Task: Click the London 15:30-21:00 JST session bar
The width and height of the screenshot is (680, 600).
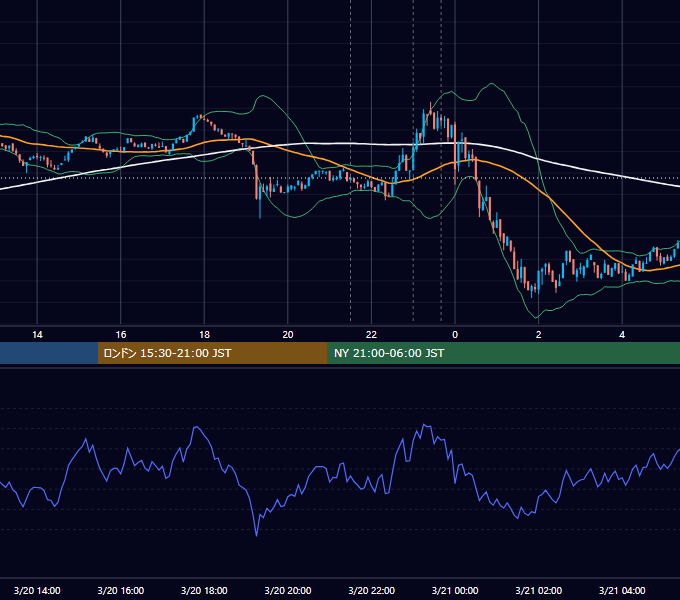Action: 212,353
